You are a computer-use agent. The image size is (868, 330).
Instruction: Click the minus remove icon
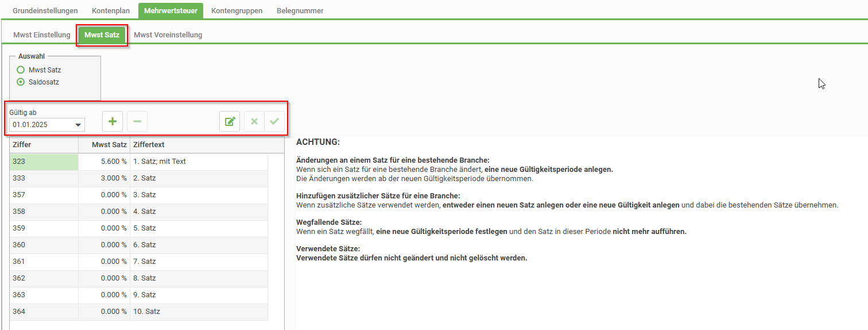click(x=137, y=121)
